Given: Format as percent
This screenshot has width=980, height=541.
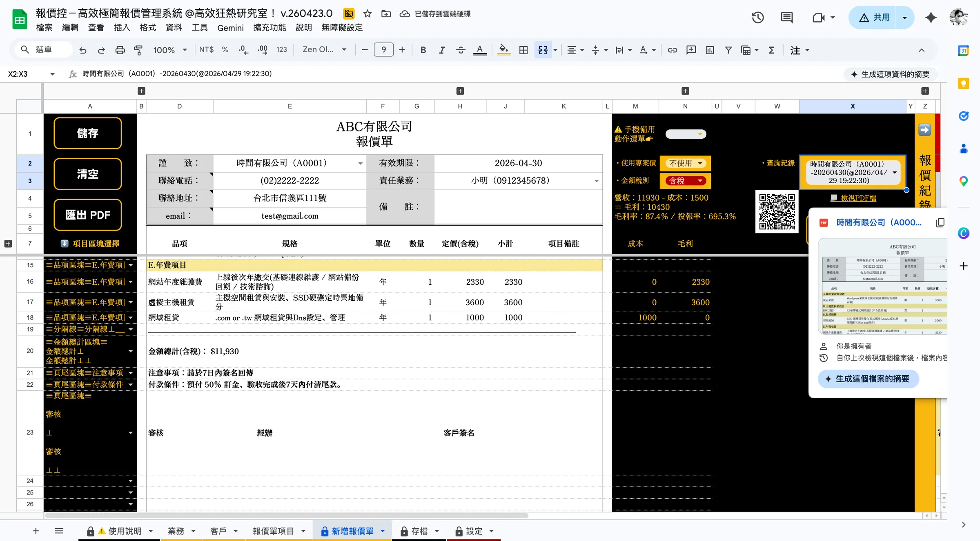Looking at the screenshot, I should click(225, 50).
